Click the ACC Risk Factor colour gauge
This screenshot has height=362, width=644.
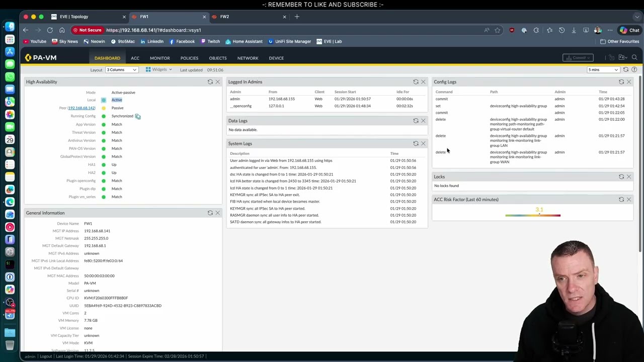(x=533, y=215)
